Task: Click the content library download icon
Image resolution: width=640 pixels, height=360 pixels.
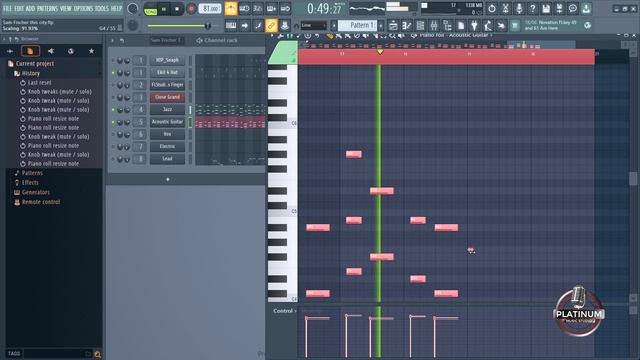Action: tap(586, 9)
